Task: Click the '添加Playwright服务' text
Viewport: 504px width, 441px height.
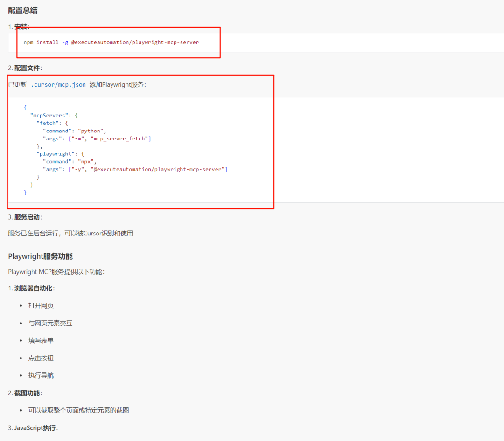Action: pos(116,85)
